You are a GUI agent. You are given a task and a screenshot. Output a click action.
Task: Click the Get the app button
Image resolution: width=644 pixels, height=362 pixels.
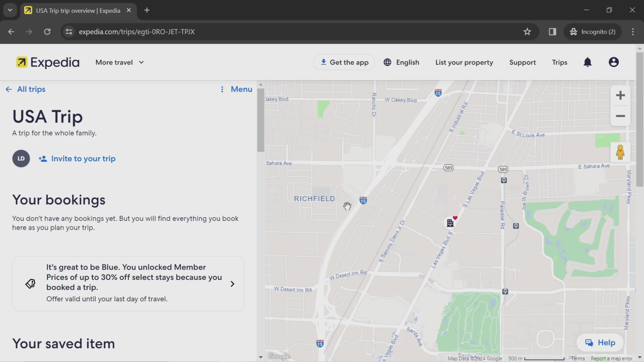[344, 62]
